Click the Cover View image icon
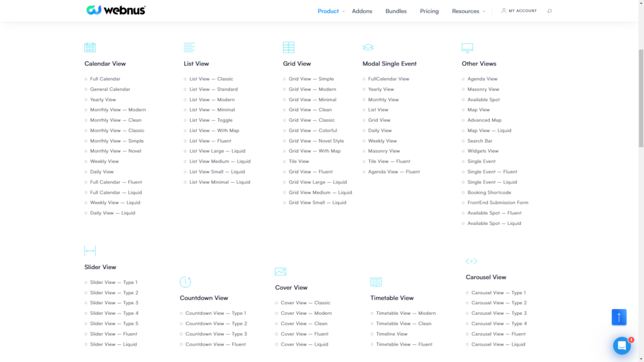Image resolution: width=644 pixels, height=362 pixels. (280, 271)
